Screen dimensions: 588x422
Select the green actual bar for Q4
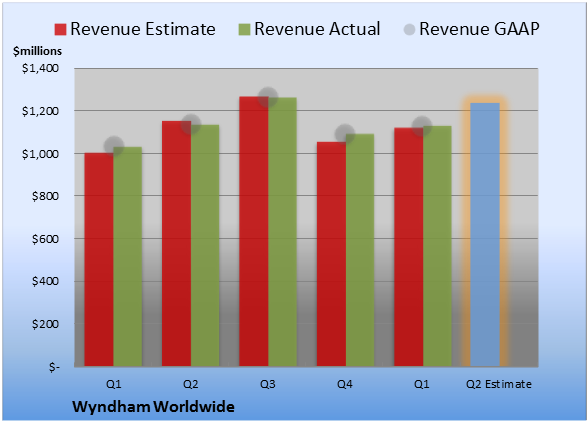click(360, 250)
